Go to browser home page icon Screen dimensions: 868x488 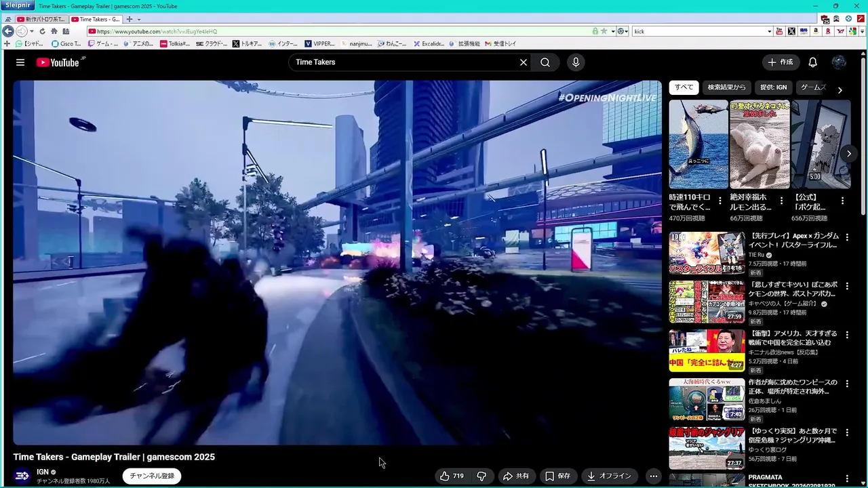(x=54, y=31)
